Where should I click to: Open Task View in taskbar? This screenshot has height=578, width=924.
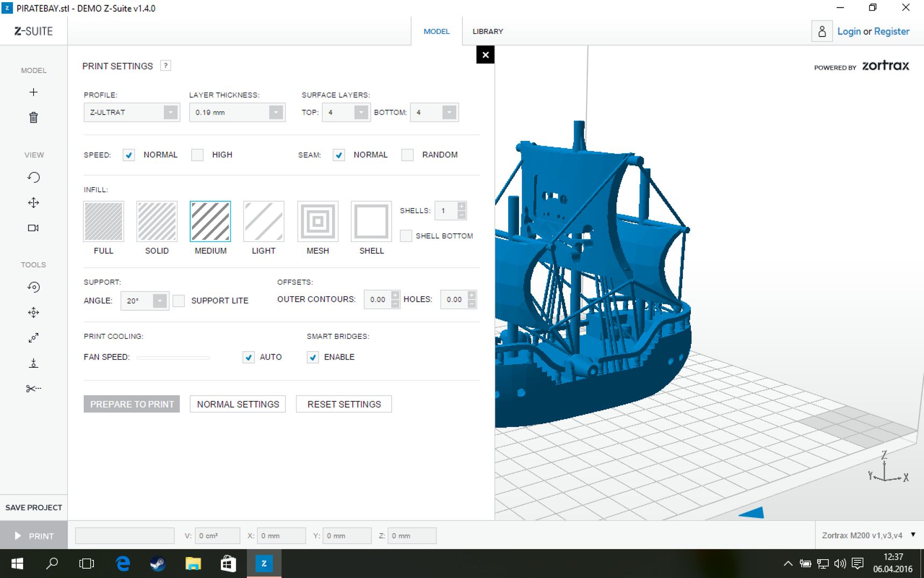click(x=86, y=563)
